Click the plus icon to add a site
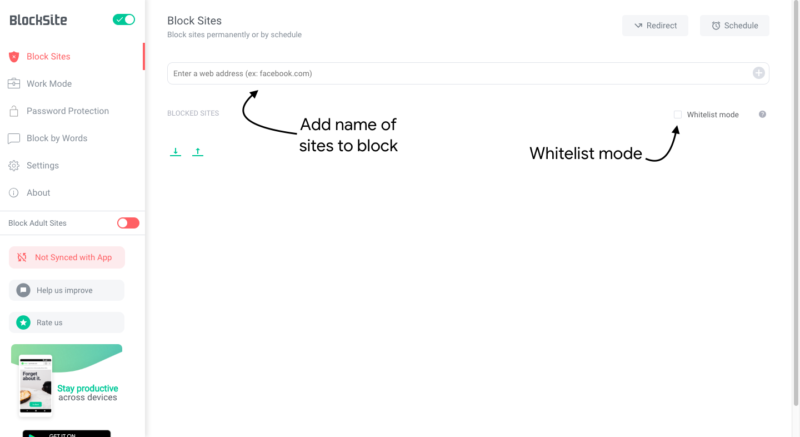This screenshot has width=800, height=437. pyautogui.click(x=758, y=73)
